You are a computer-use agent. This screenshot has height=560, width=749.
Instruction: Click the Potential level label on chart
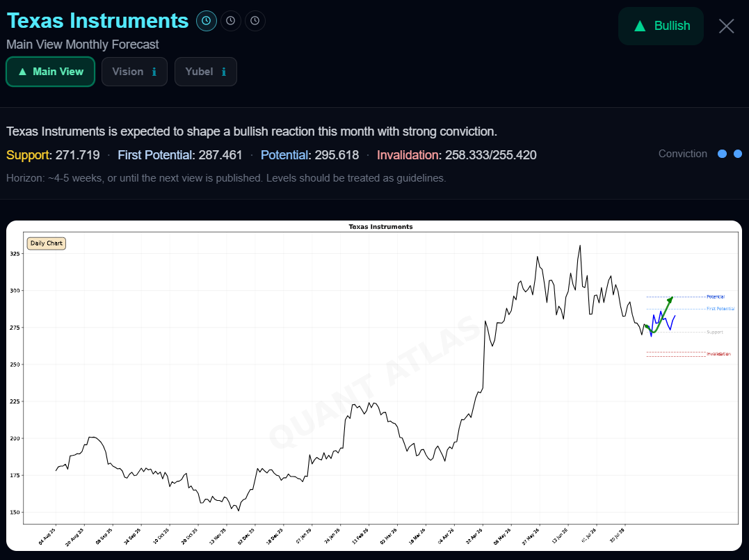pos(716,297)
